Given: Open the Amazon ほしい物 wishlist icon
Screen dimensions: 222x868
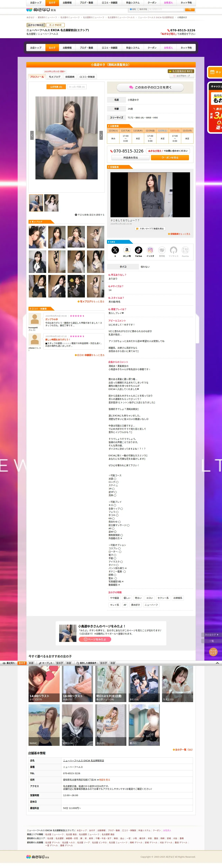Looking at the screenshot, I should point(127,250).
